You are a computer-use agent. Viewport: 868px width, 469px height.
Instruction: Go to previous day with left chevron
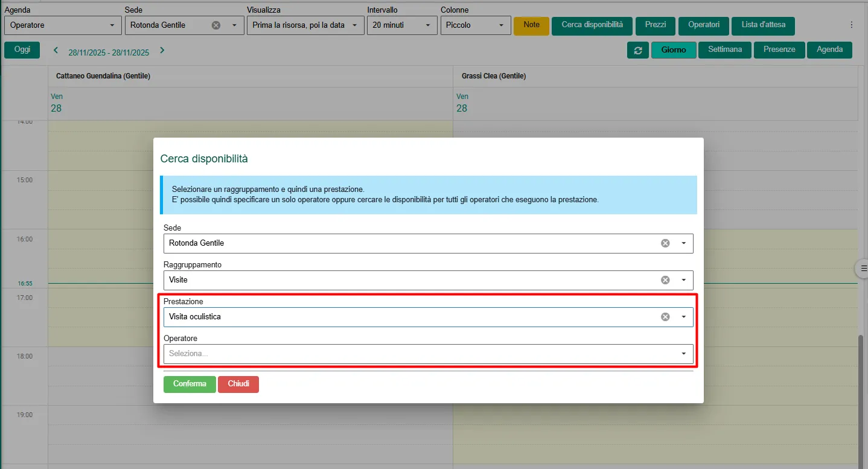tap(56, 51)
